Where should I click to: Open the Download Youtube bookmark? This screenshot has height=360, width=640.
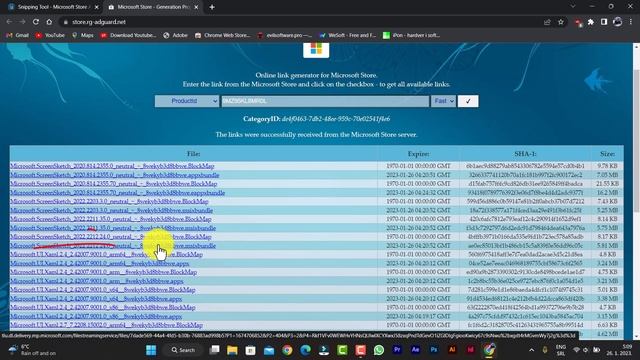[128, 36]
